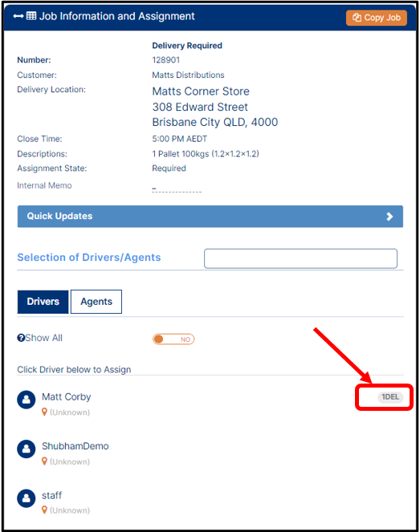
Task: Click location pin under Matt Corby
Action: click(44, 412)
